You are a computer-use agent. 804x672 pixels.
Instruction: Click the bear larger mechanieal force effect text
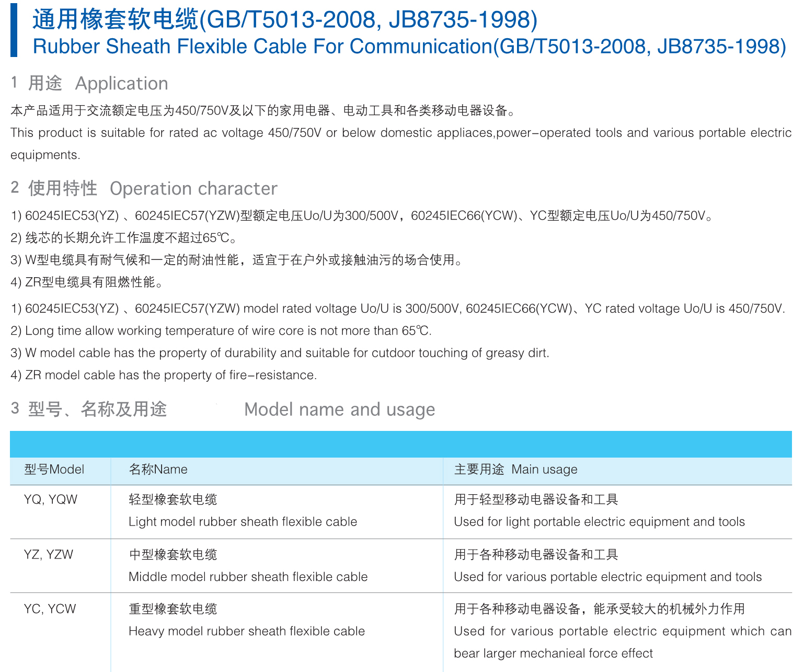click(x=554, y=653)
